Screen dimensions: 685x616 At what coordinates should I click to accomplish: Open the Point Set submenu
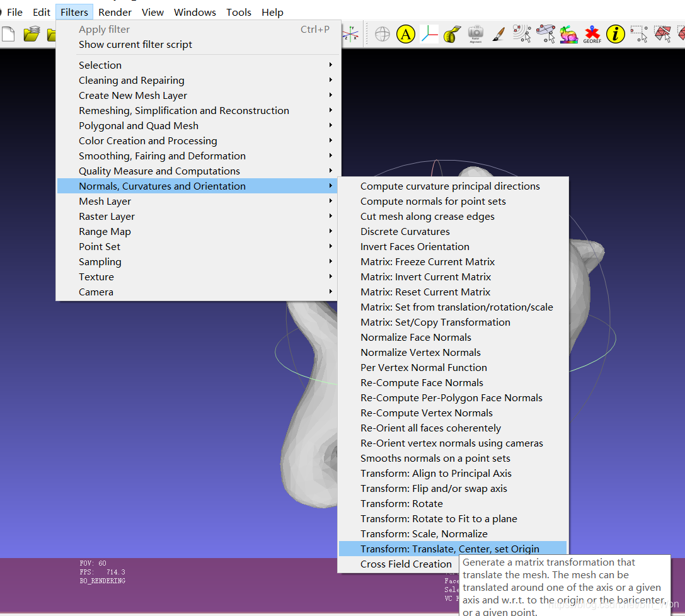(197, 247)
